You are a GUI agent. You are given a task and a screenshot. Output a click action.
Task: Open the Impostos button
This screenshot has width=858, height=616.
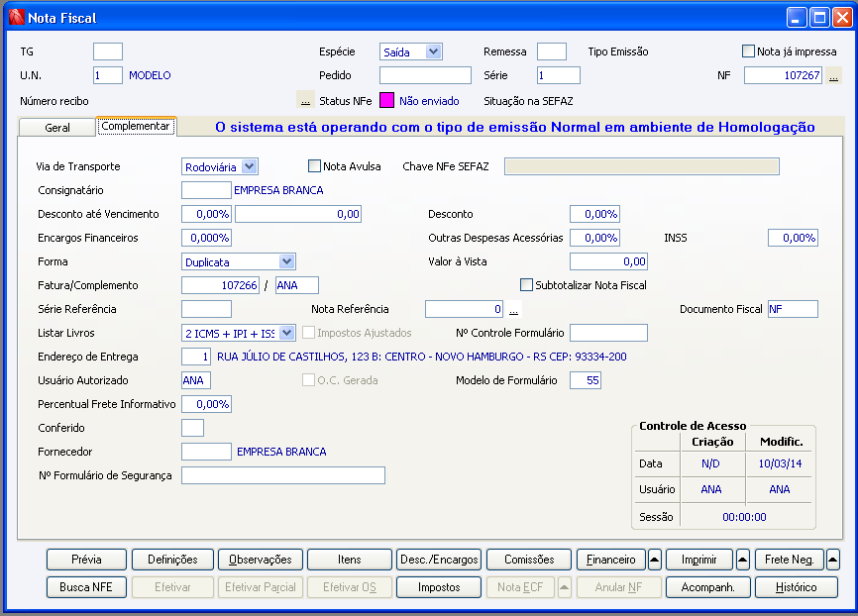[439, 587]
